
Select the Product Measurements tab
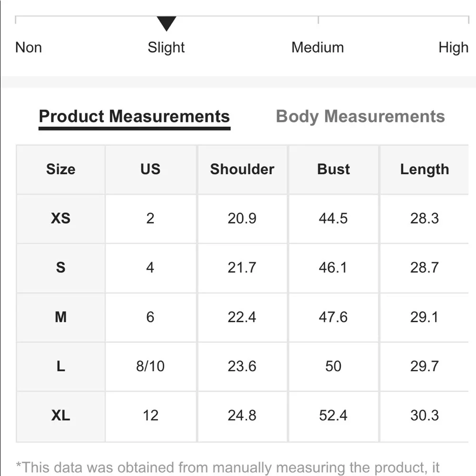(x=134, y=117)
